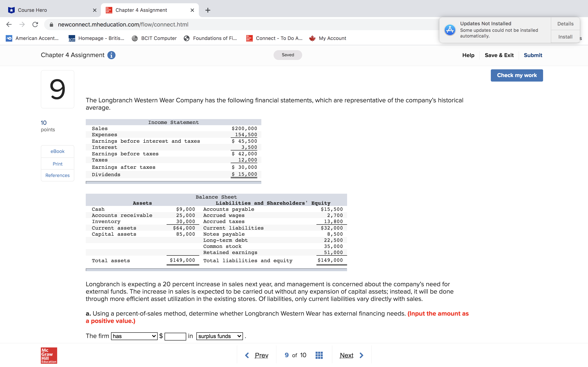Open the "surplus funds" dropdown
The image size is (588, 367).
tap(219, 336)
